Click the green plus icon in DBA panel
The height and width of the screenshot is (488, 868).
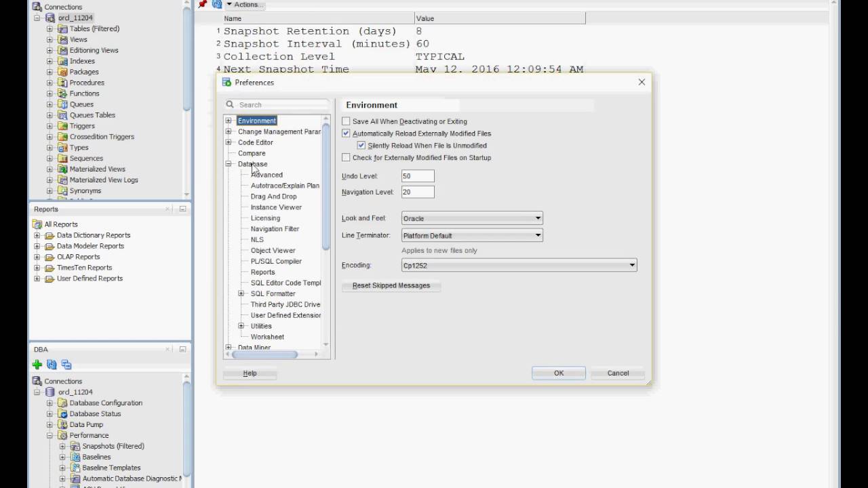(37, 365)
